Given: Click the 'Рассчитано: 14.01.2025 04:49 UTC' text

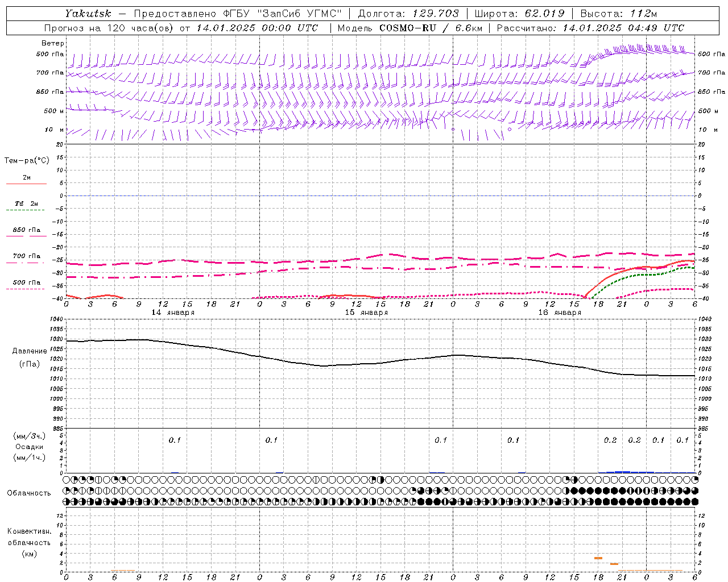Looking at the screenshot, I should 590,28.
